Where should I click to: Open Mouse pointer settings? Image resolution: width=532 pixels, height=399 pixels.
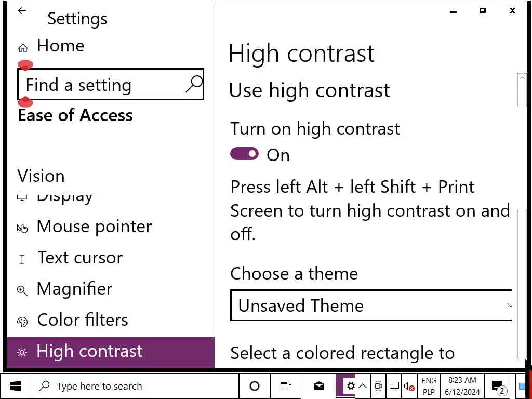click(94, 227)
